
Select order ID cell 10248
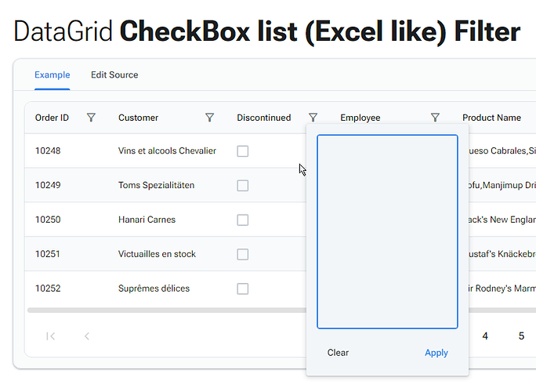tap(48, 151)
